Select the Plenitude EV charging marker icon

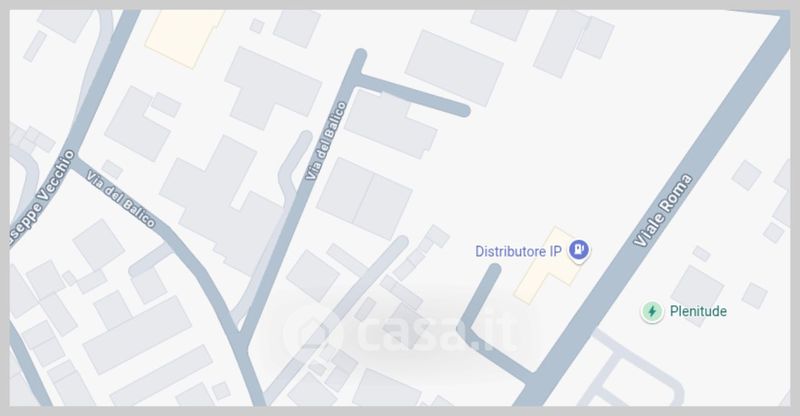(x=652, y=311)
